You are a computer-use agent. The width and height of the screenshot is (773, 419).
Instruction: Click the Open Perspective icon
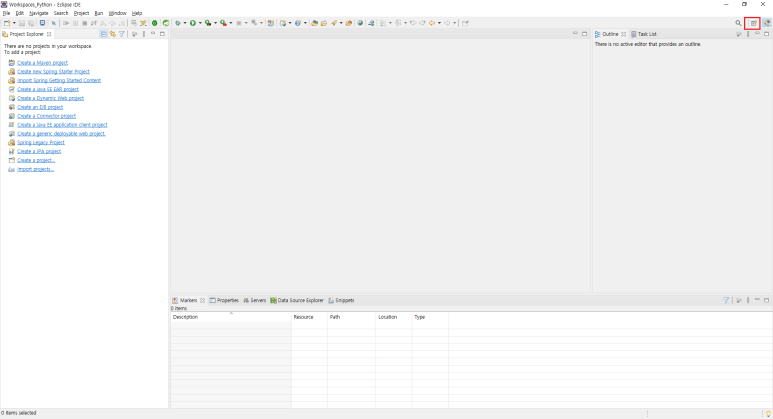pyautogui.click(x=753, y=23)
